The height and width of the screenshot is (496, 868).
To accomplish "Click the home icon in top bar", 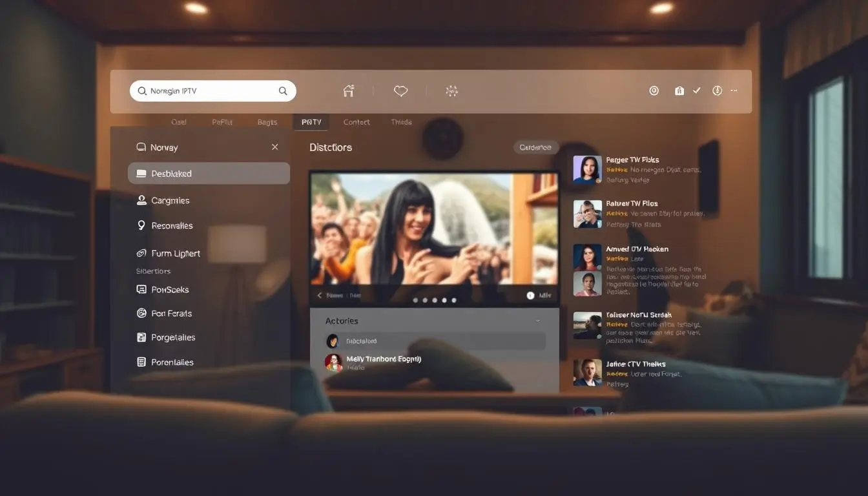I will point(349,91).
